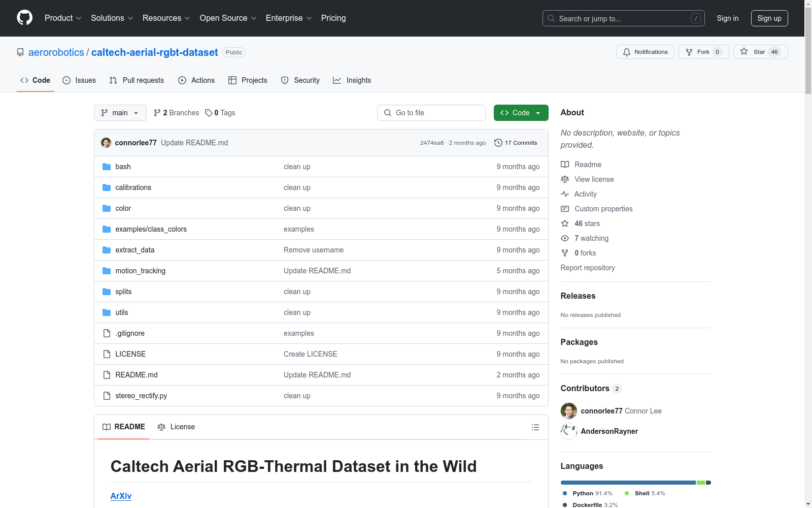Click the Custom properties note icon
This screenshot has height=508, width=812.
(565, 209)
